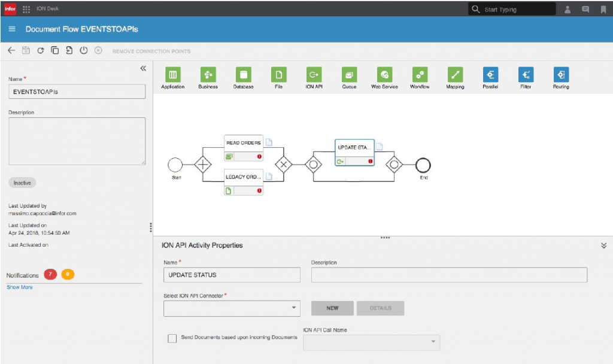
Task: Open the hamburger navigation menu
Action: click(12, 29)
